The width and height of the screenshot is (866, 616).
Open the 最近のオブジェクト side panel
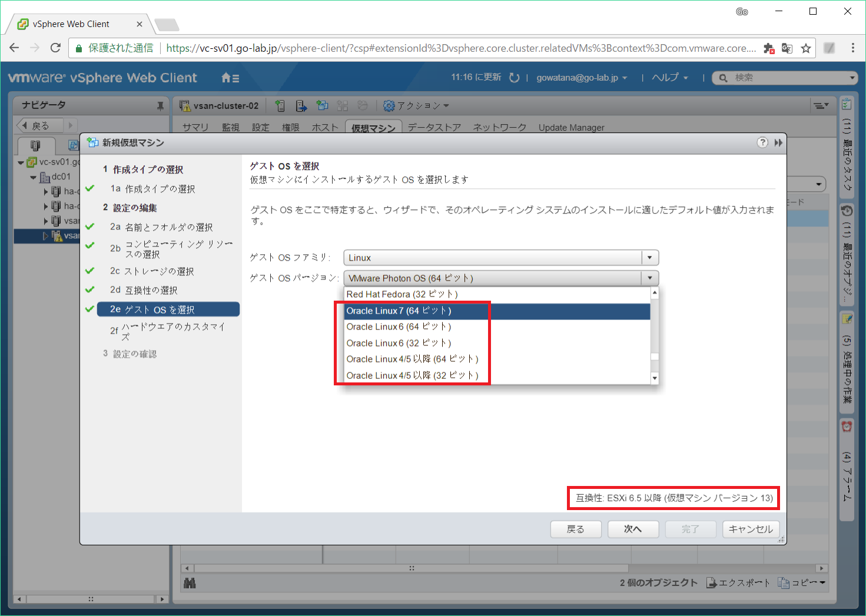tap(847, 254)
